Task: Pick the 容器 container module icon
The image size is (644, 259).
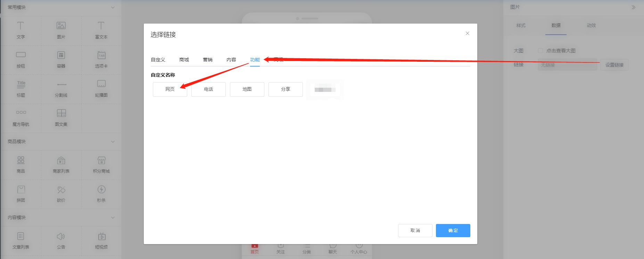Action: (x=61, y=55)
